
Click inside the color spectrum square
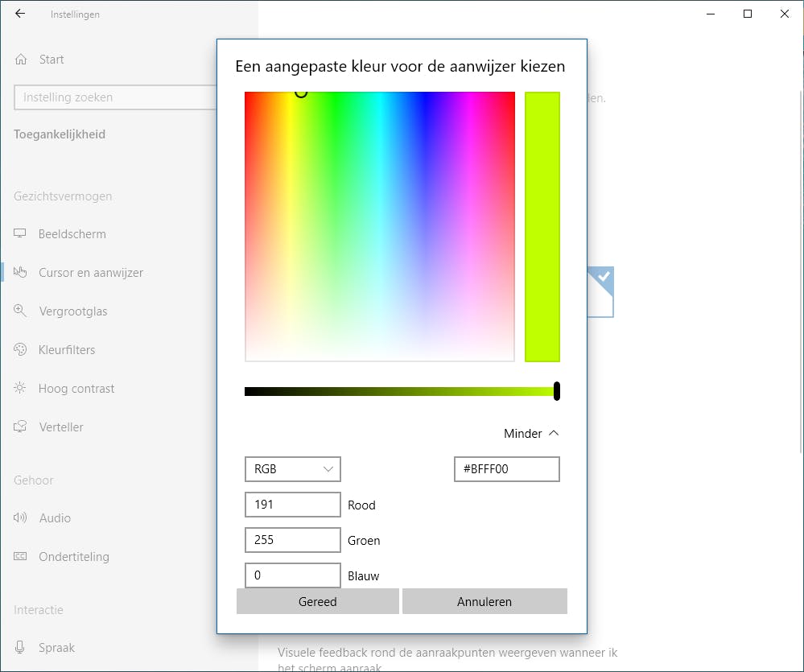[x=379, y=227]
